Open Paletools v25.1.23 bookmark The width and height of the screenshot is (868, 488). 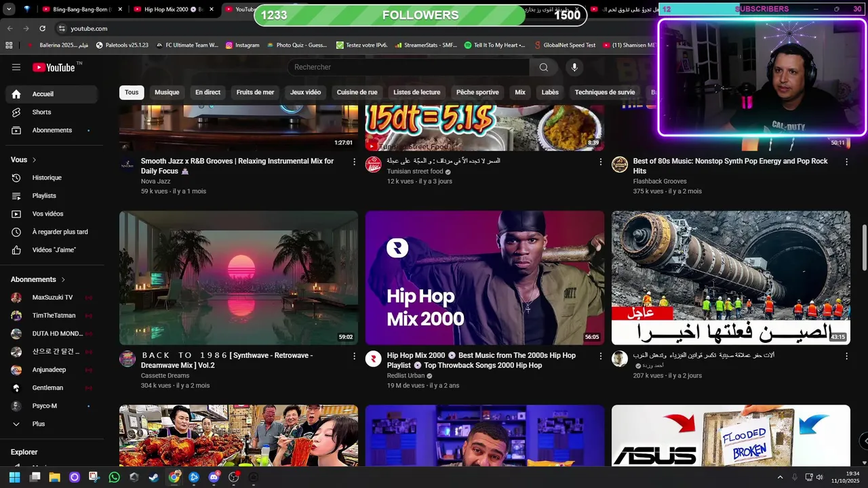(x=122, y=45)
